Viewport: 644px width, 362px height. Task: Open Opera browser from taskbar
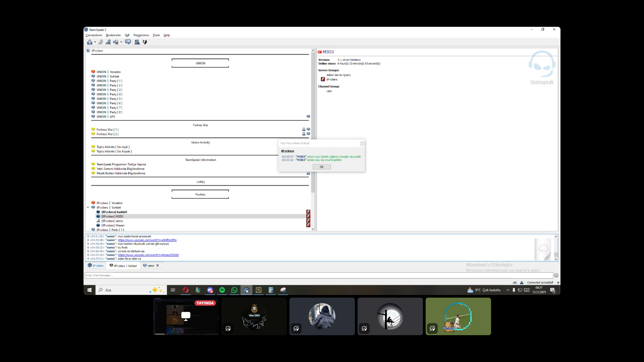[x=185, y=290]
